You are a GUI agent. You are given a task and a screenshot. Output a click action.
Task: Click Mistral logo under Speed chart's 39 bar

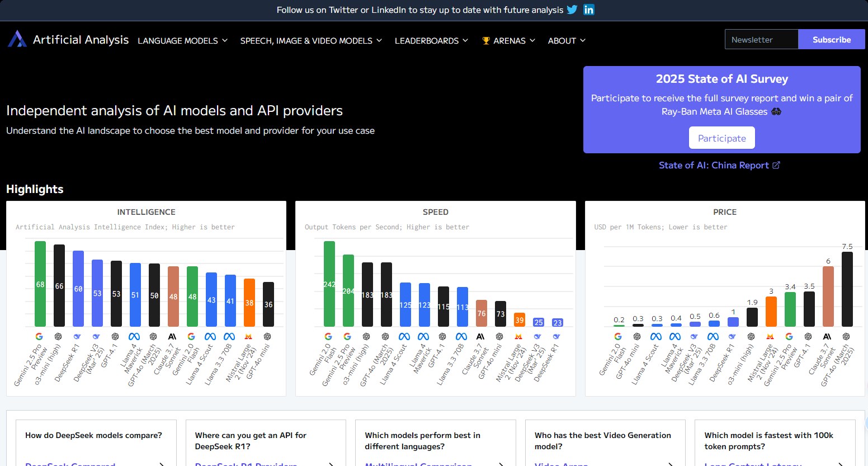(x=518, y=336)
